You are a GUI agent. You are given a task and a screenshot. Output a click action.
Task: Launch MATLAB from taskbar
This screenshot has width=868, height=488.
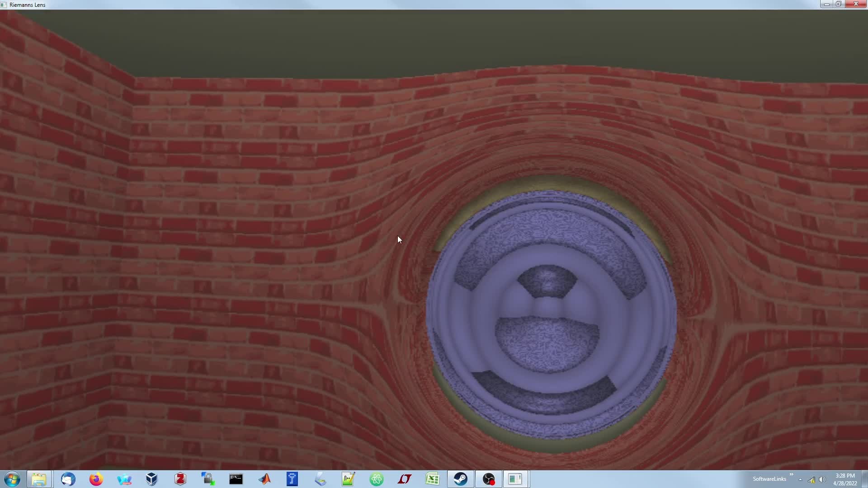[264, 479]
